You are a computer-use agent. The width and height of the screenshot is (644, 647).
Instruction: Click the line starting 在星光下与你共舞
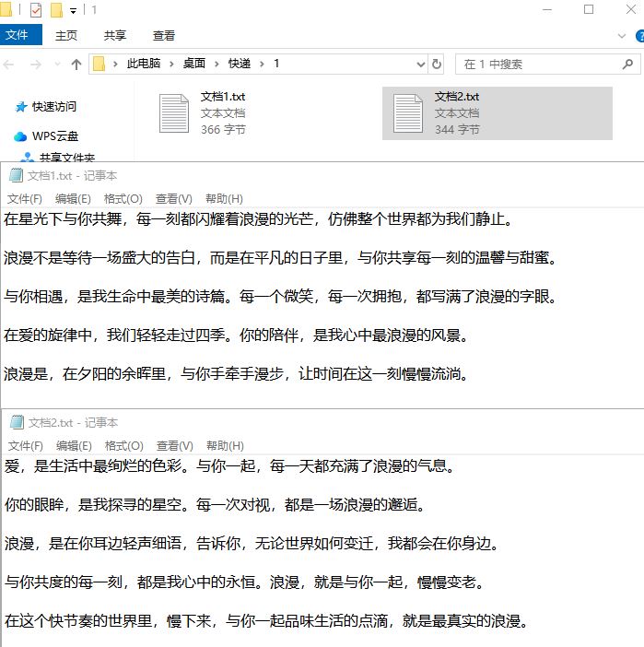[x=258, y=218]
